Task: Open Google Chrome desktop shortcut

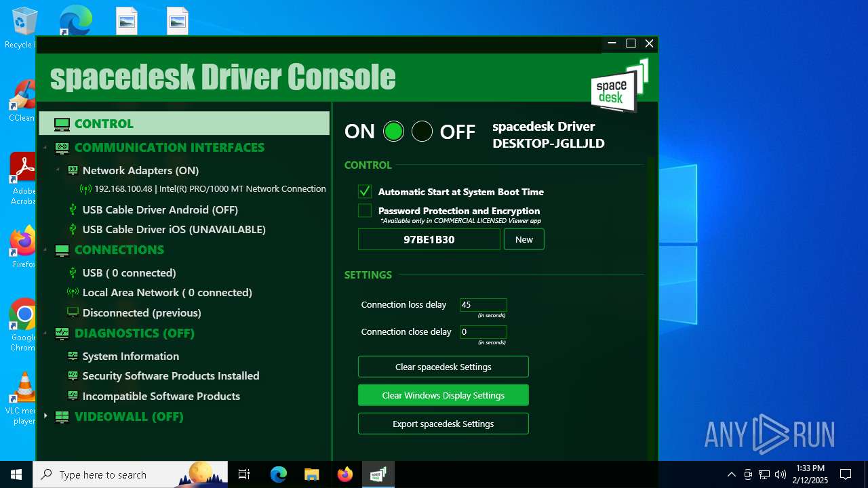Action: [24, 325]
